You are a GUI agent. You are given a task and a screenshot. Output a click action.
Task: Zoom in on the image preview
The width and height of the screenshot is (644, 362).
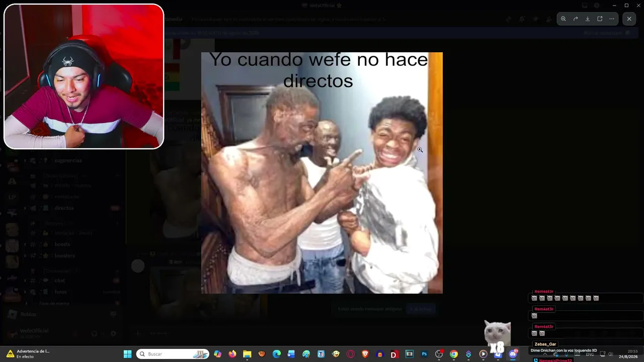point(563,19)
